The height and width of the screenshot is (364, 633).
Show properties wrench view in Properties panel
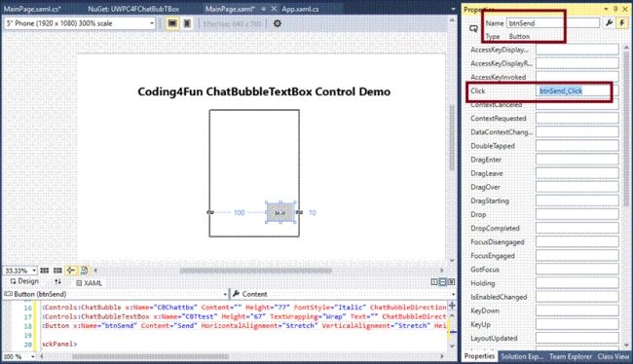610,23
